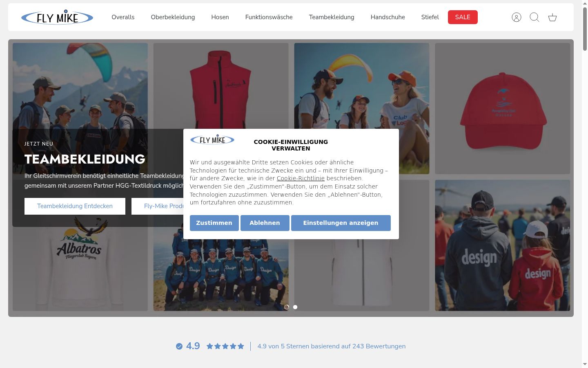This screenshot has width=588, height=368.
Task: Click the red cap product image
Action: point(503,108)
